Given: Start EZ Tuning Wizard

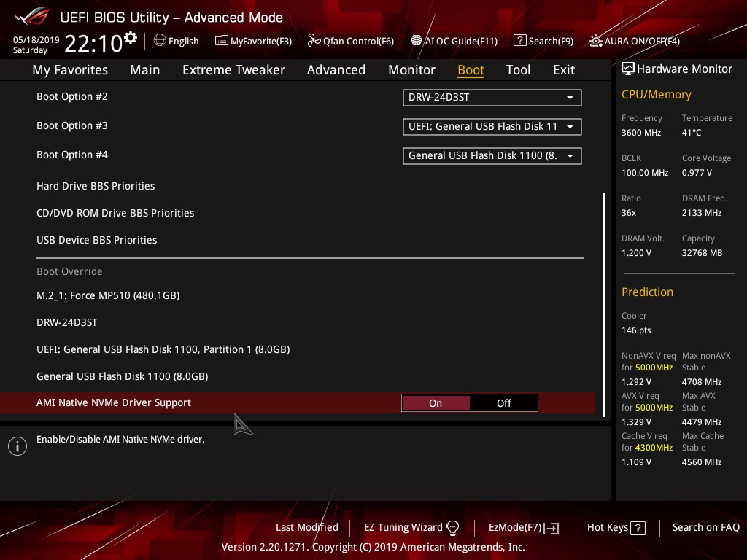Looking at the screenshot, I should tap(403, 527).
